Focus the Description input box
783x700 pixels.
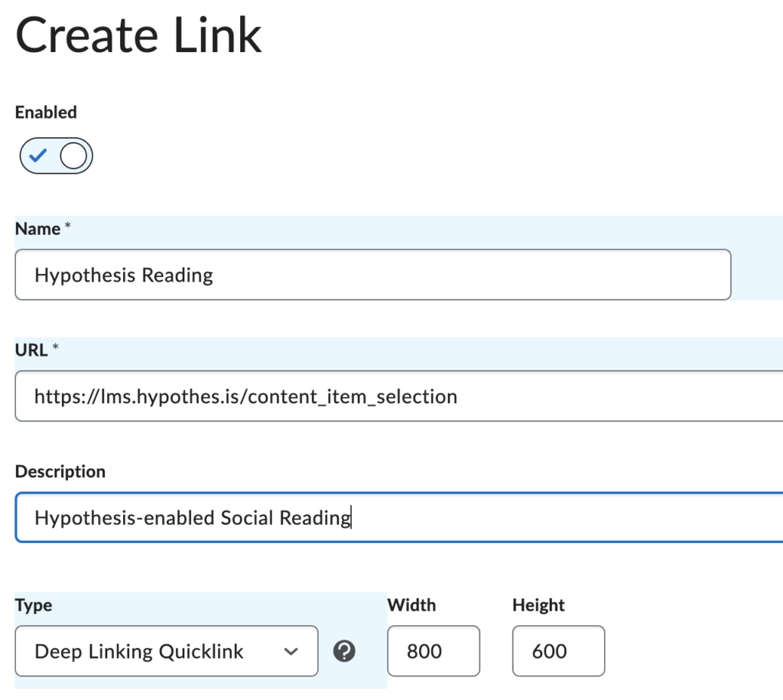382,517
